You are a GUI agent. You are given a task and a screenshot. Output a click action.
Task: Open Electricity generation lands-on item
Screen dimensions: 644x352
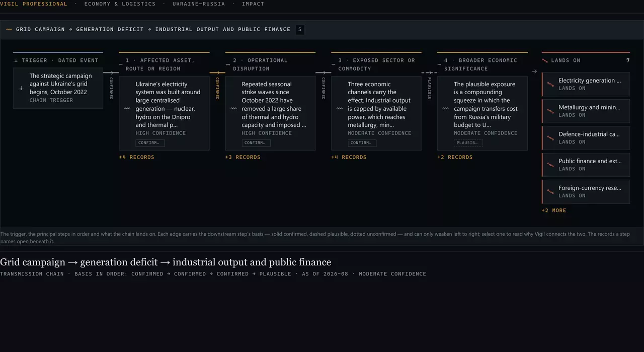coord(586,84)
